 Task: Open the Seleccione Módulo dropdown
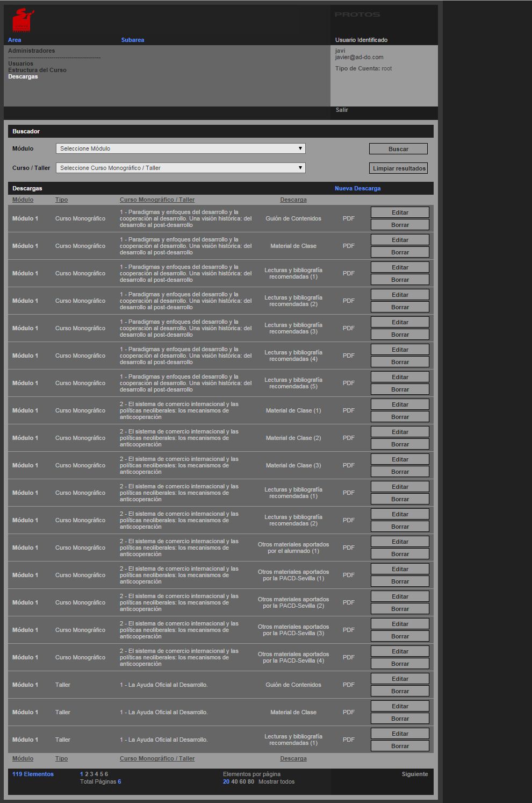pyautogui.click(x=181, y=148)
